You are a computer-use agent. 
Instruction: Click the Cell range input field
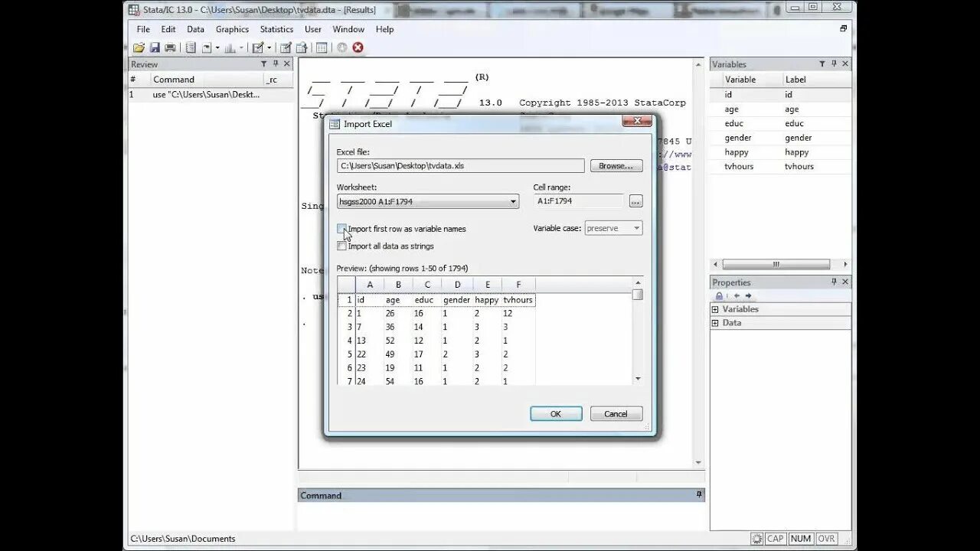(x=579, y=201)
